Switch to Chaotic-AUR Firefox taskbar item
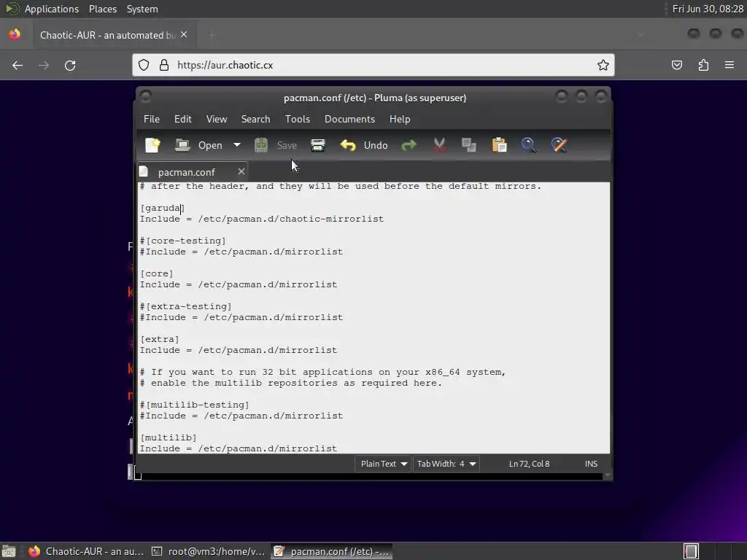The image size is (747, 560). pos(86,551)
